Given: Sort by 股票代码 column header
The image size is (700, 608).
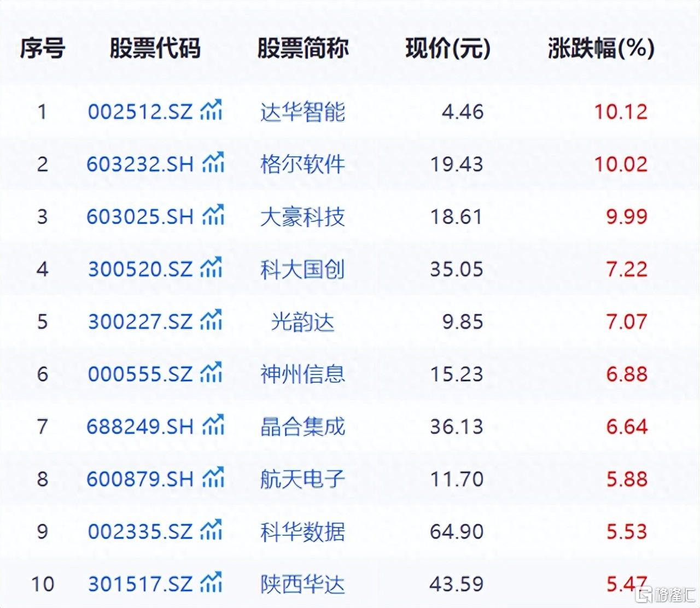Looking at the screenshot, I should (155, 48).
